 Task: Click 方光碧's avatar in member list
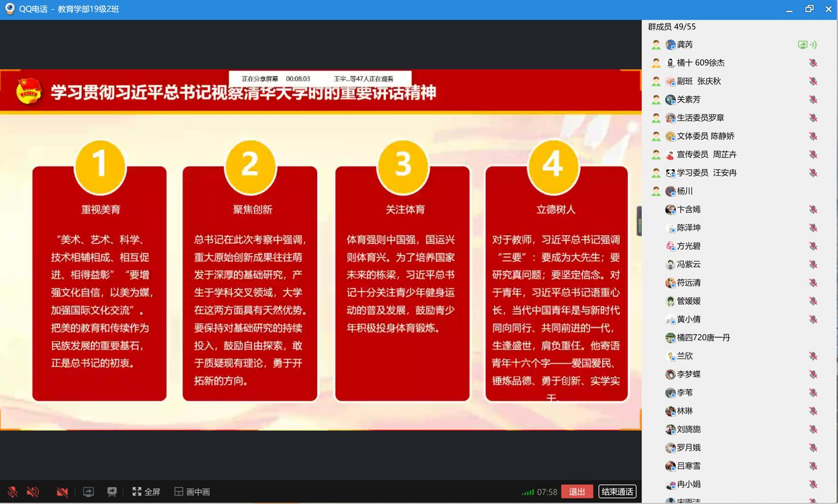point(670,246)
